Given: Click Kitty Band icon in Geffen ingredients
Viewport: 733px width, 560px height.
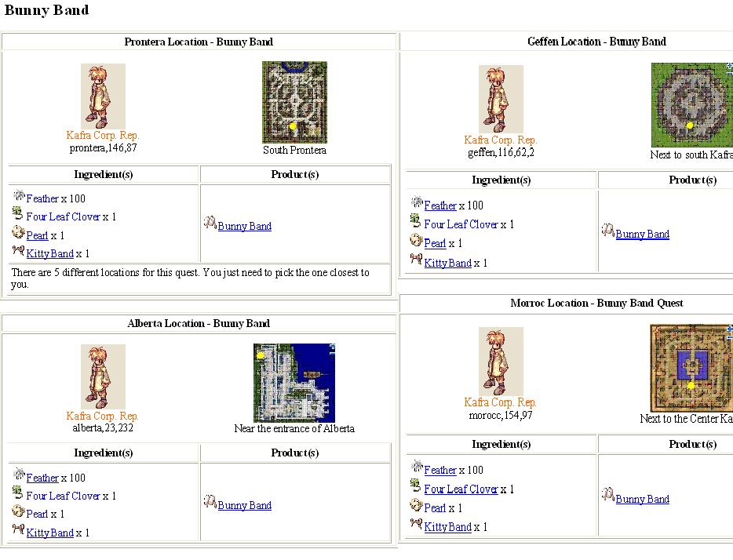Looking at the screenshot, I should [416, 260].
